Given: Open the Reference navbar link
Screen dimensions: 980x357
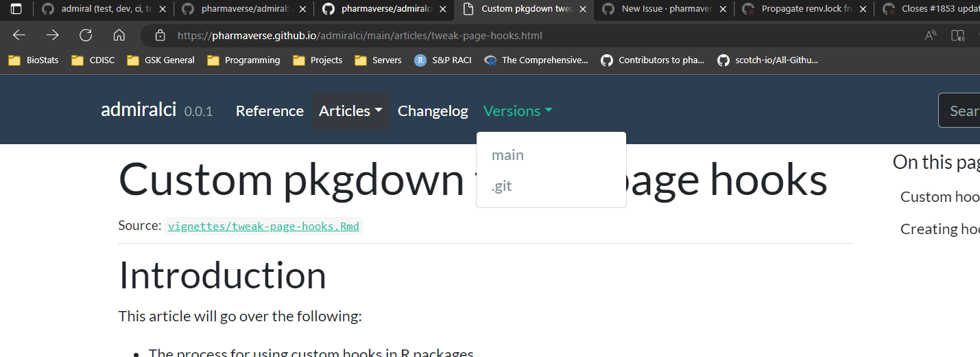Looking at the screenshot, I should (270, 111).
